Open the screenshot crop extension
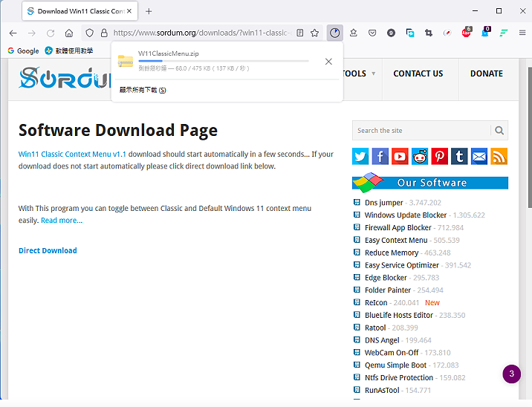Screen dimensions: 532x407 [429, 33]
